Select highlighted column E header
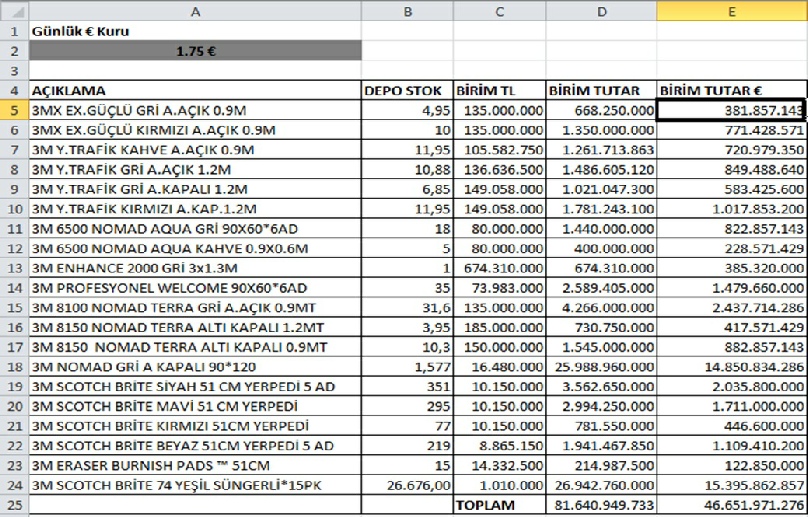The width and height of the screenshot is (808, 517). [732, 11]
